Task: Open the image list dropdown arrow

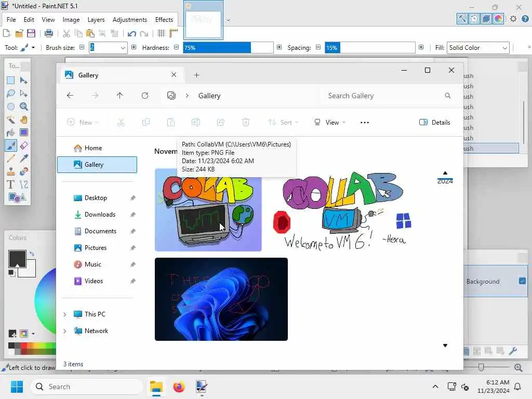Action: (229, 20)
